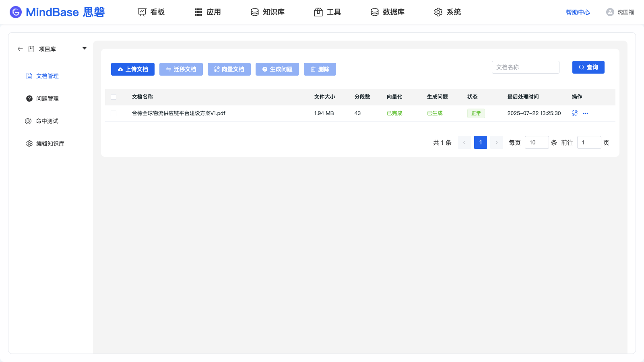
Task: Open the 帮助中心 link
Action: [x=578, y=12]
